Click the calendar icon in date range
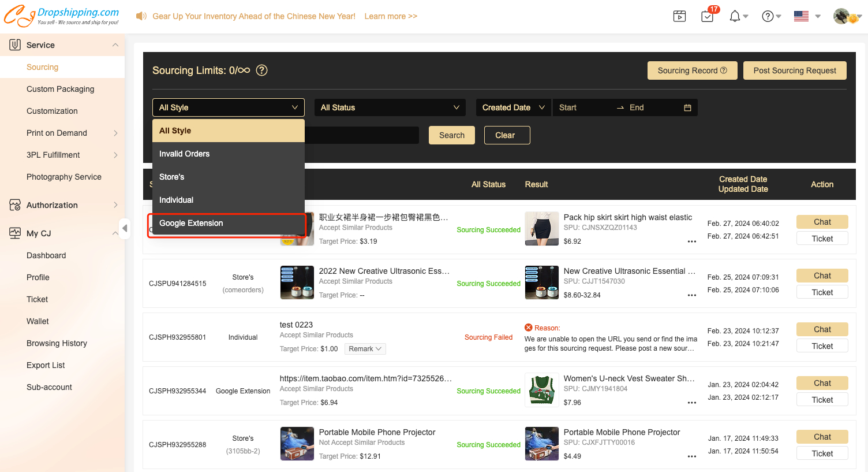Image resolution: width=868 pixels, height=472 pixels. [687, 107]
